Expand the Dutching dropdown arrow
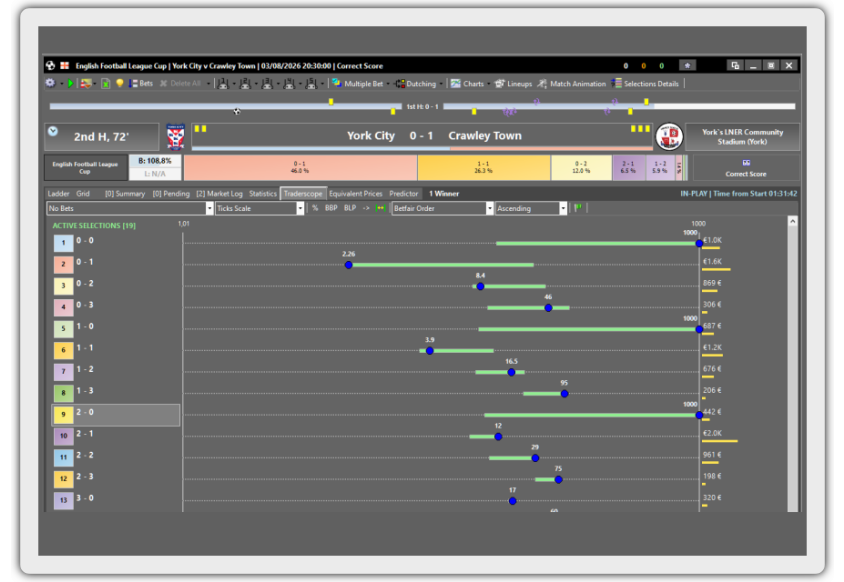Screen dimensions: 844x582 [x=441, y=84]
